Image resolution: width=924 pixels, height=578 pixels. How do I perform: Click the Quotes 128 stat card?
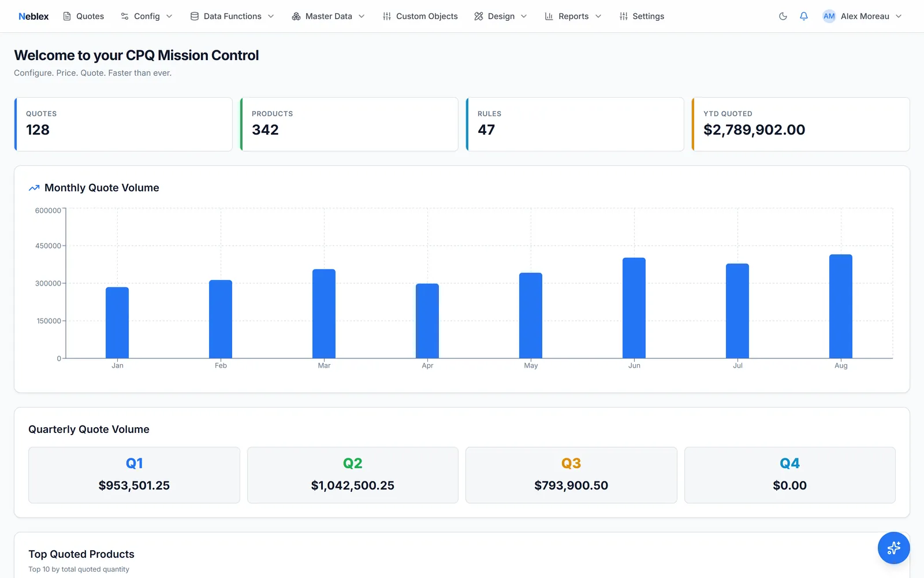pos(124,124)
